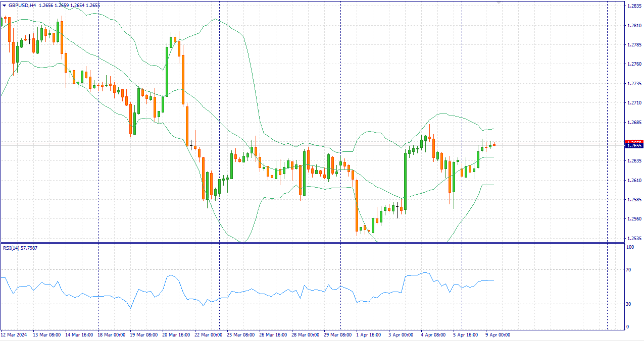
Task: Click the 1.2610 price axis label
Action: (x=634, y=180)
